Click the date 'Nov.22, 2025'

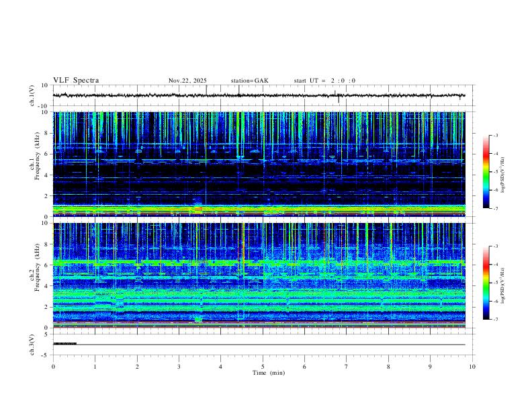click(187, 81)
